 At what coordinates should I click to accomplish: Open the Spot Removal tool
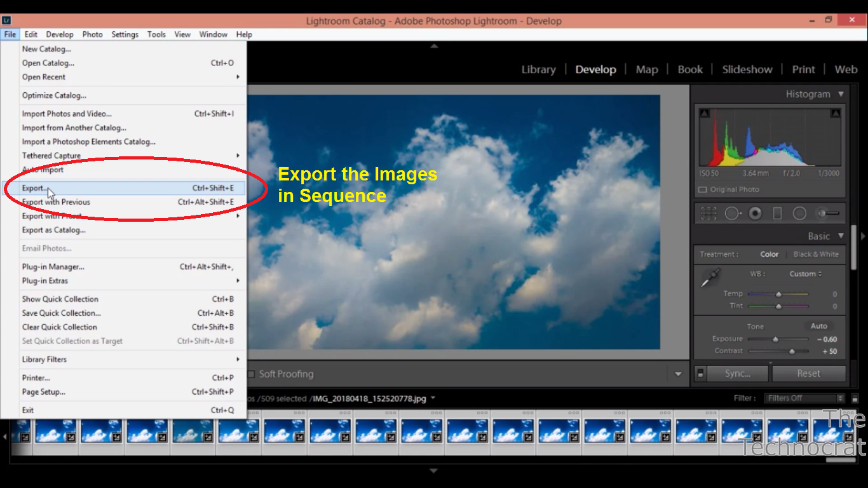coord(733,213)
